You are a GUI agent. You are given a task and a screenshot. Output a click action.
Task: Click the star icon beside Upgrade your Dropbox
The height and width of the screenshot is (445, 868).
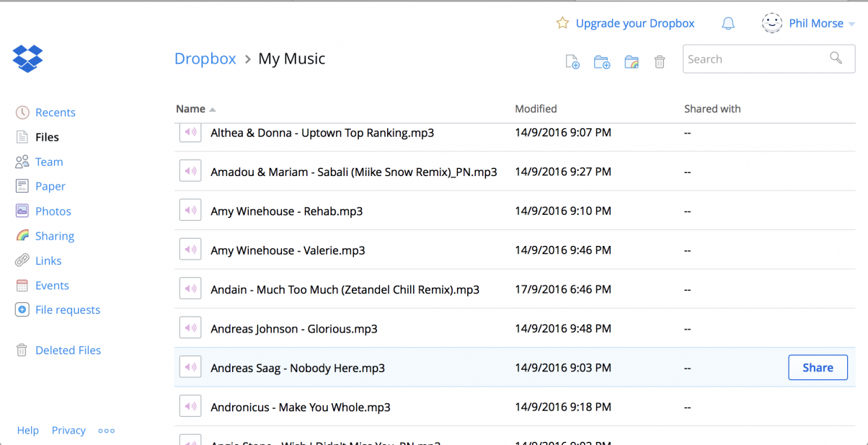562,23
